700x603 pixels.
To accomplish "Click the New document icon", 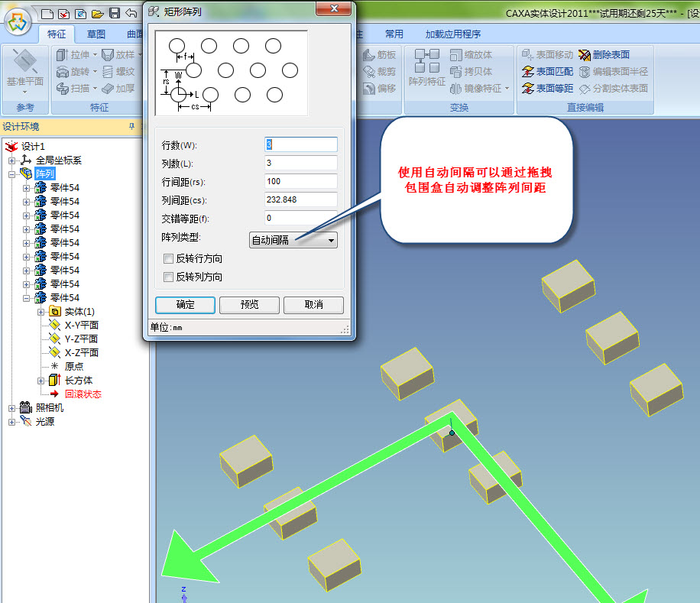I will [x=47, y=13].
